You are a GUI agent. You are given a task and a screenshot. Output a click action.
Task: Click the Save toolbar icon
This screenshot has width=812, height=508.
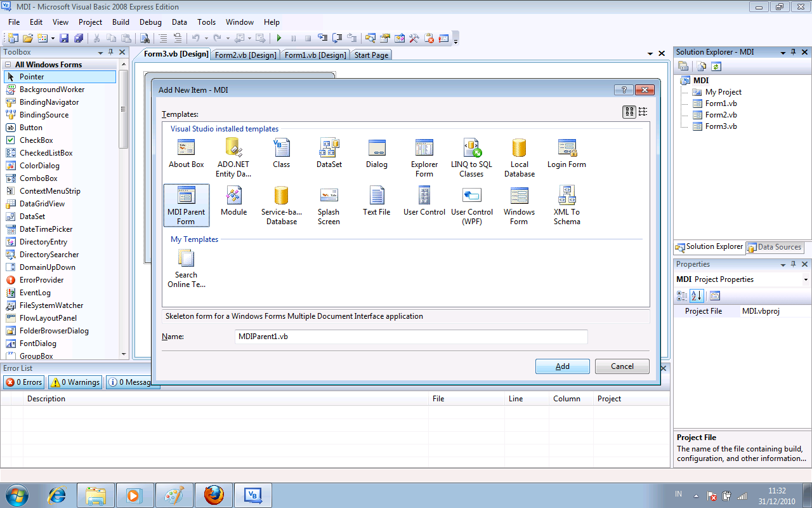pos(64,38)
